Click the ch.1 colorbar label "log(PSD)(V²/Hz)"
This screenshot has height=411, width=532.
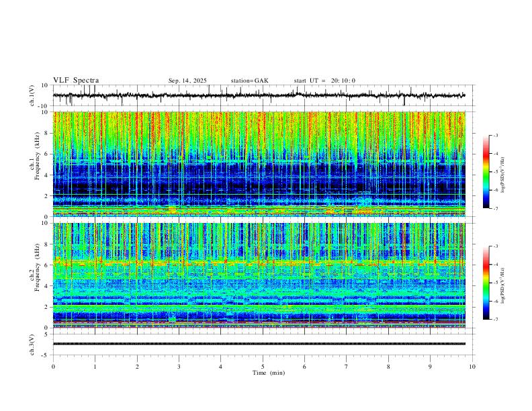point(502,175)
